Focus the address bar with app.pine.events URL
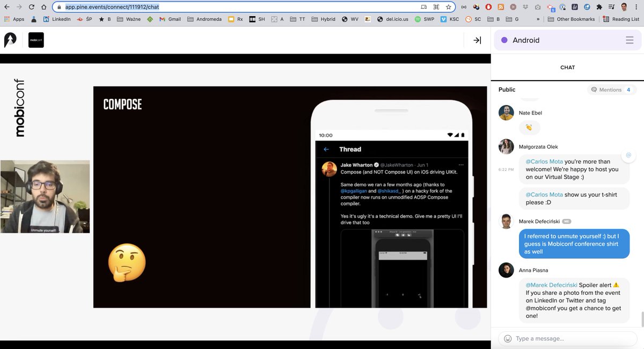Viewport: 644px width, 349px height. [254, 7]
